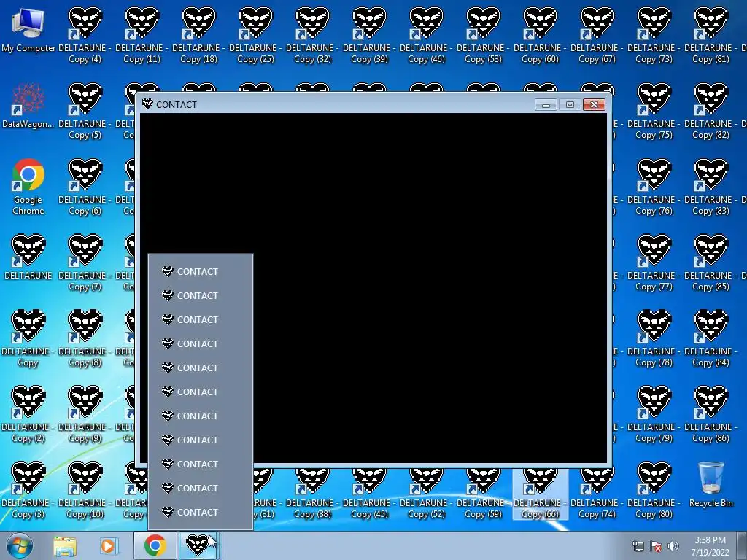The image size is (747, 560).
Task: Open the My Computer desktop icon
Action: coord(28,30)
